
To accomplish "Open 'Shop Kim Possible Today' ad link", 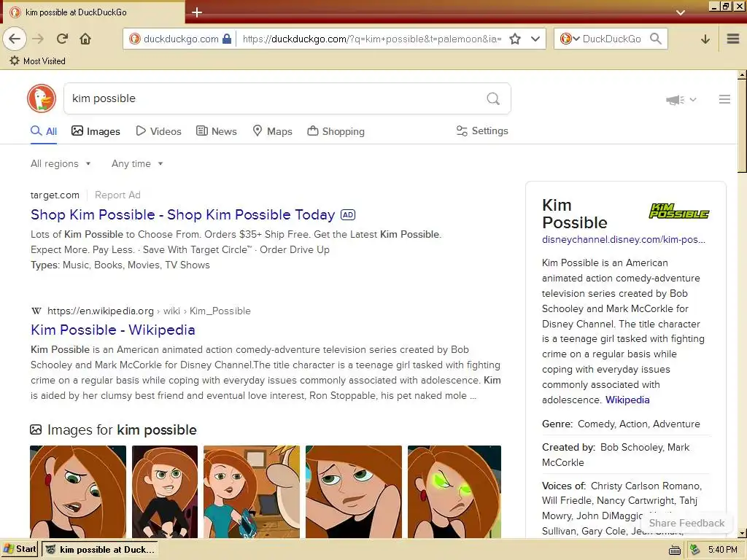I will click(183, 214).
